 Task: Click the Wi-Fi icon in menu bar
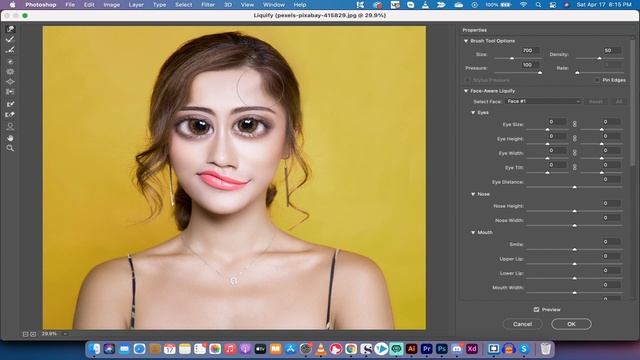click(x=523, y=5)
